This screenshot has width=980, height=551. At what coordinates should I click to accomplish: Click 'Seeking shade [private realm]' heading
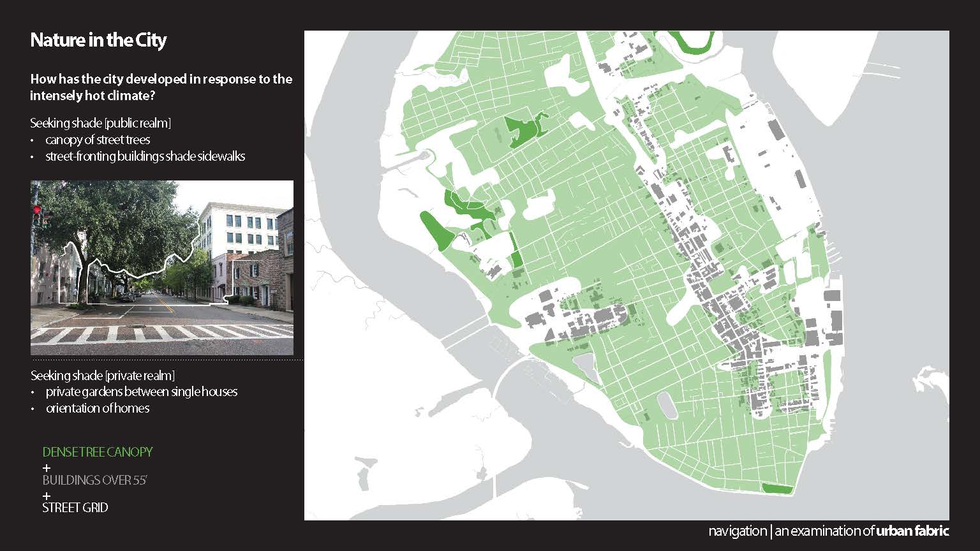(x=103, y=376)
